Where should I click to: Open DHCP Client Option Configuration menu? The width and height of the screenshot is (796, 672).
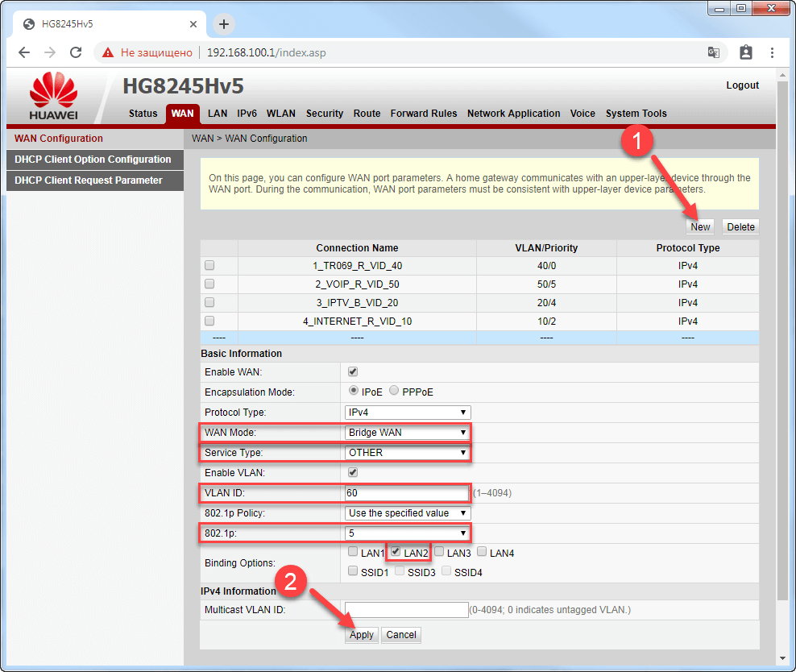point(93,160)
